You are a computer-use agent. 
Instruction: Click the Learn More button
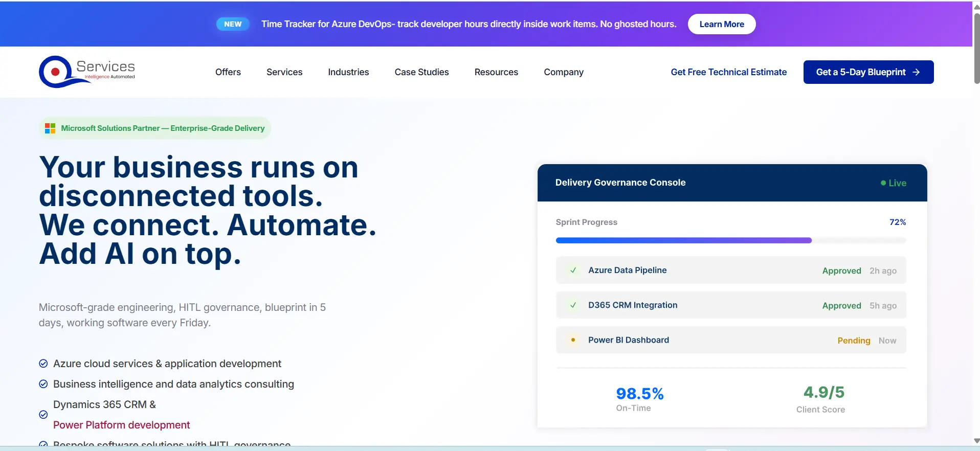722,24
